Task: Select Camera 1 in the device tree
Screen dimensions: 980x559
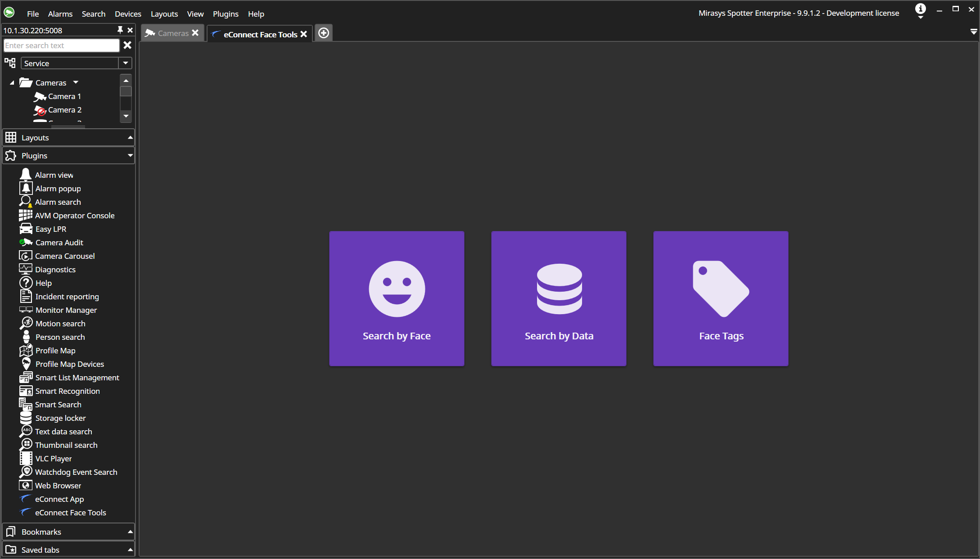Action: (64, 96)
